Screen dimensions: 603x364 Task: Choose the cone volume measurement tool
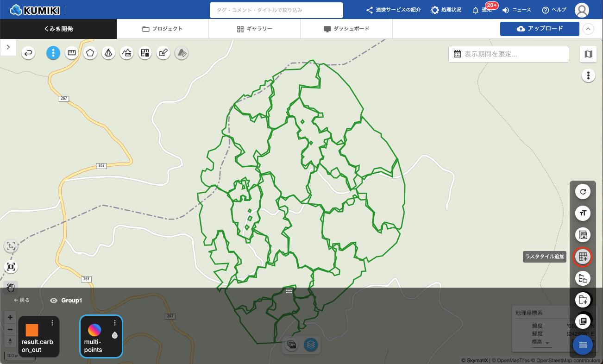(x=108, y=53)
